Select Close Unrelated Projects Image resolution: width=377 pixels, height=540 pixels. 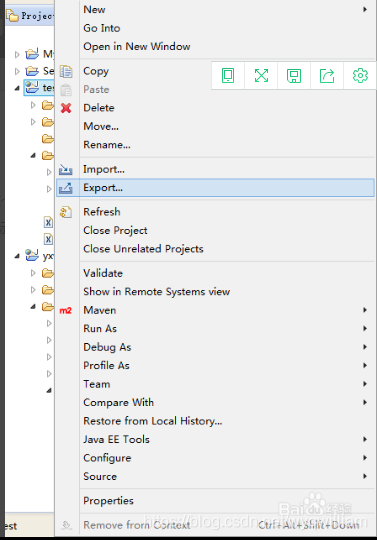(x=215, y=249)
